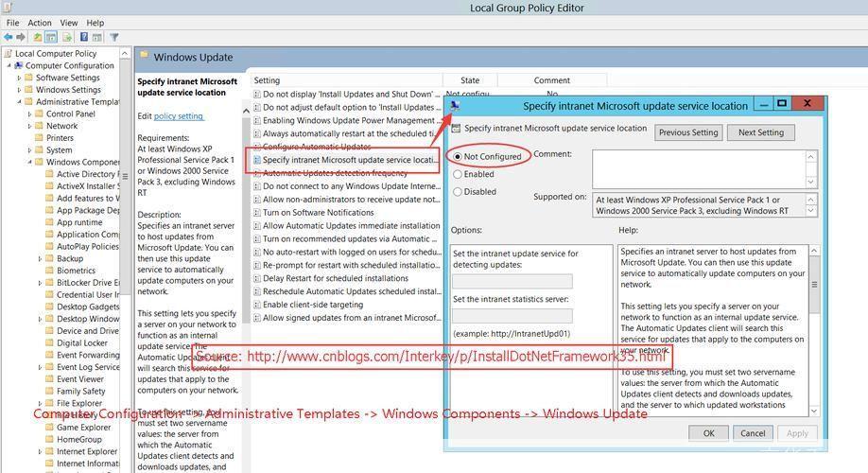The height and width of the screenshot is (473, 868).
Task: Open the 'policy setting' edit link
Action: click(x=179, y=116)
